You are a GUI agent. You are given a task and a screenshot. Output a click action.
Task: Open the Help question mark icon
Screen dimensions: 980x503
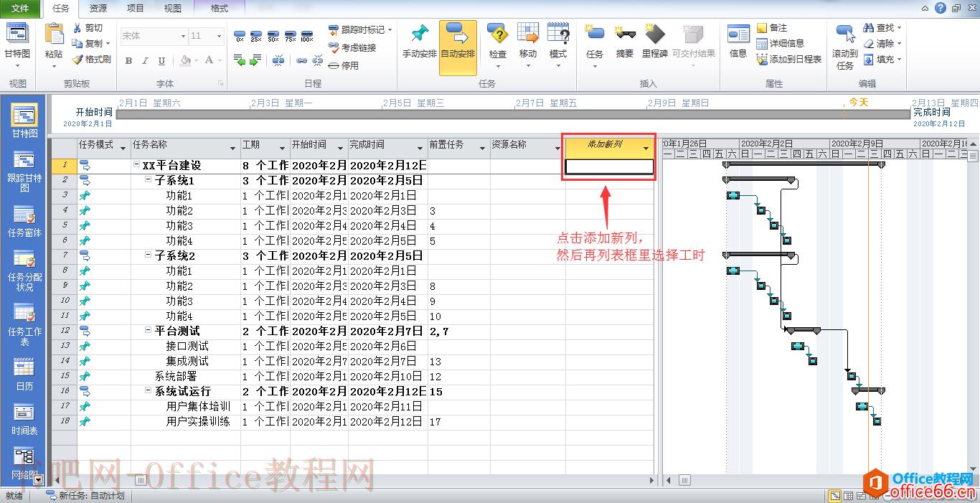pos(941,8)
